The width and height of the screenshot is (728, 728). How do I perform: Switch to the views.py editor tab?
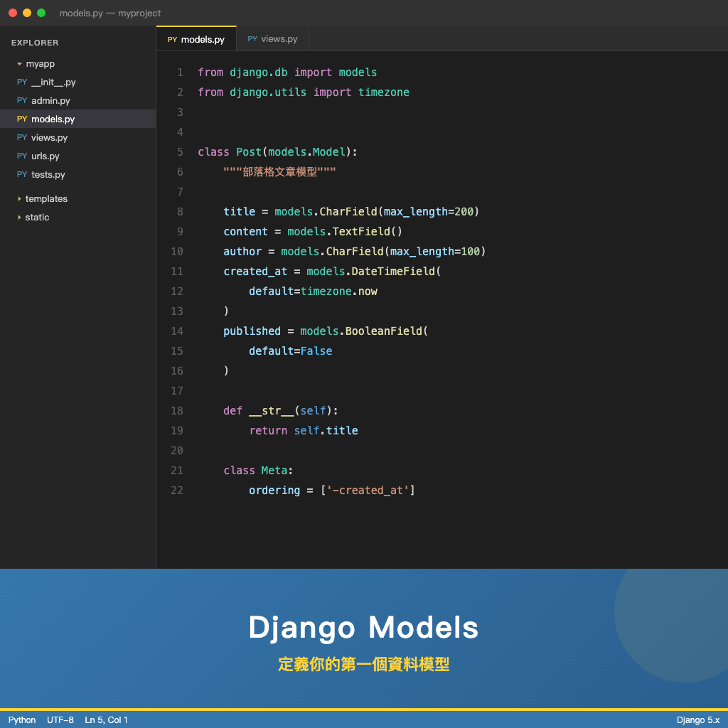(x=272, y=39)
